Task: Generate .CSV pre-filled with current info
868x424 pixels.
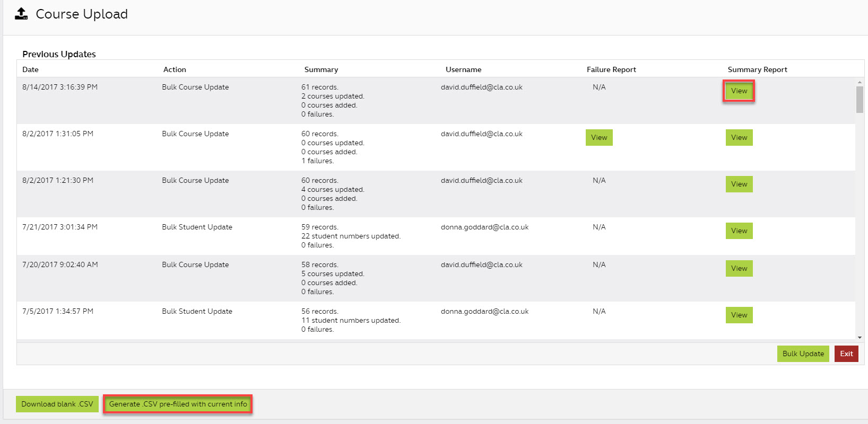Action: [x=178, y=404]
